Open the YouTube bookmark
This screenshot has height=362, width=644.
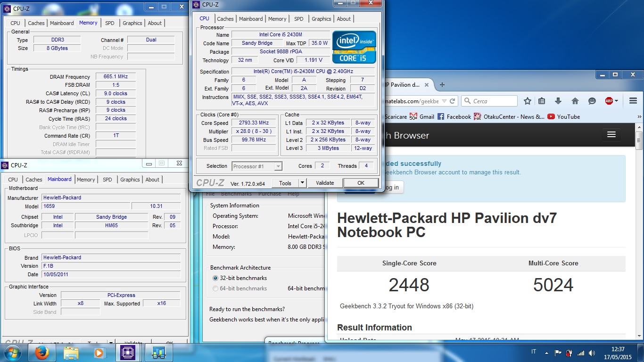coord(564,116)
